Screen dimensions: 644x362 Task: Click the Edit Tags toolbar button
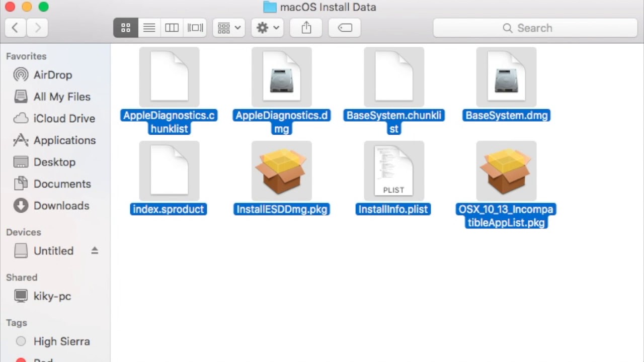tap(345, 28)
